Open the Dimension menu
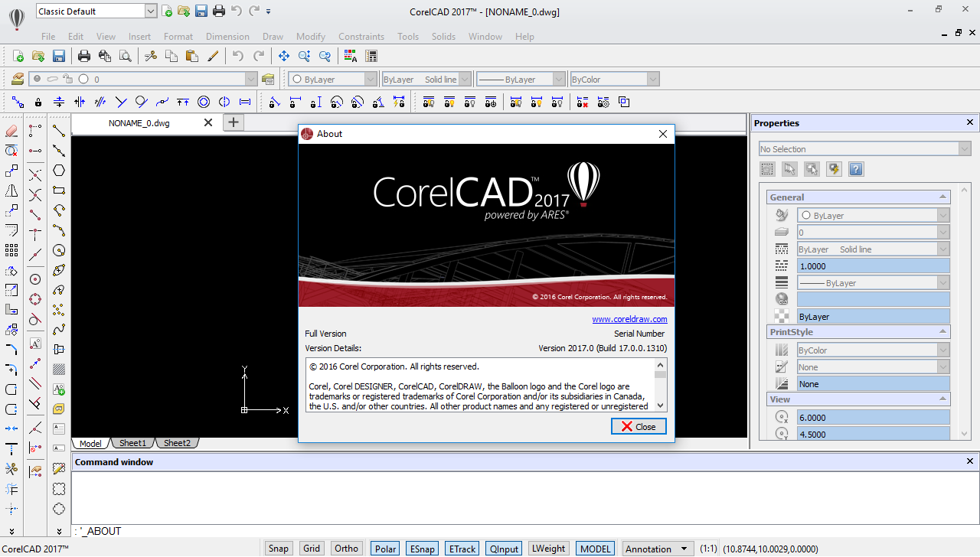Screen dimensions: 980x557 click(x=227, y=36)
